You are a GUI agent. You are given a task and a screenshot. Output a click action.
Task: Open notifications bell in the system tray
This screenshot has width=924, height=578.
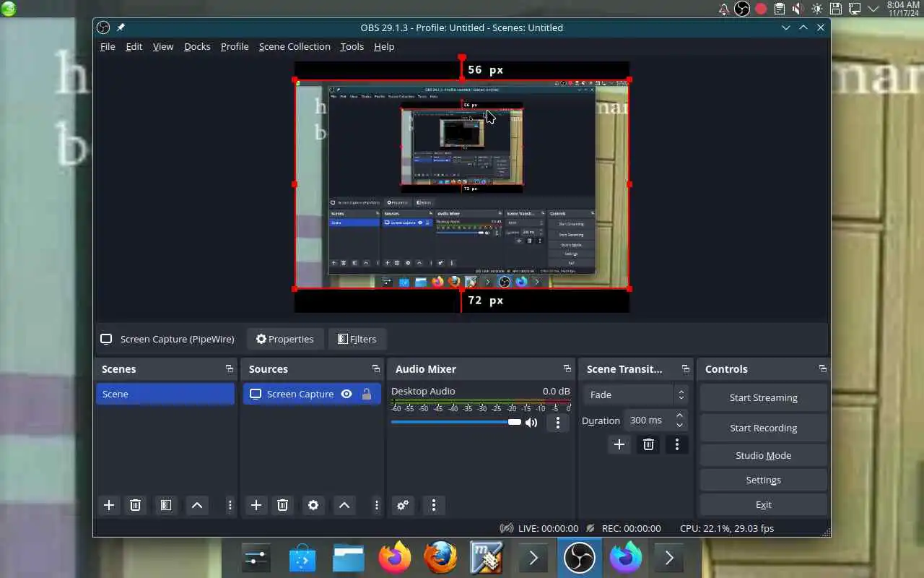click(x=723, y=9)
